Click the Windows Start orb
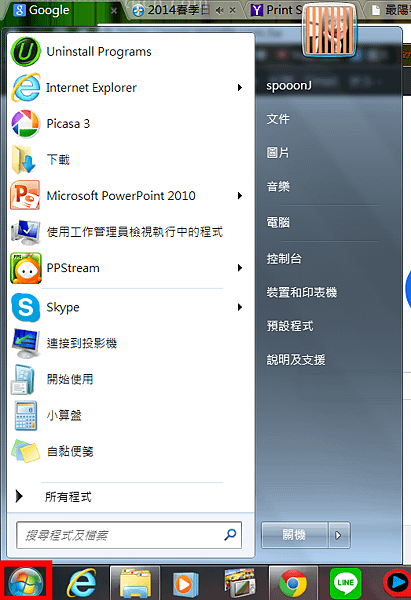The image size is (411, 600). pyautogui.click(x=26, y=582)
